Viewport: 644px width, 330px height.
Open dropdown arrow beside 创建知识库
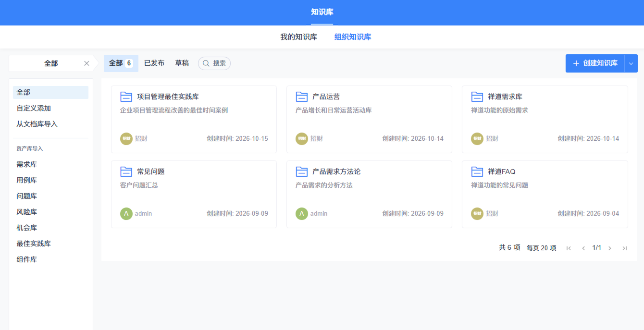[x=631, y=63]
